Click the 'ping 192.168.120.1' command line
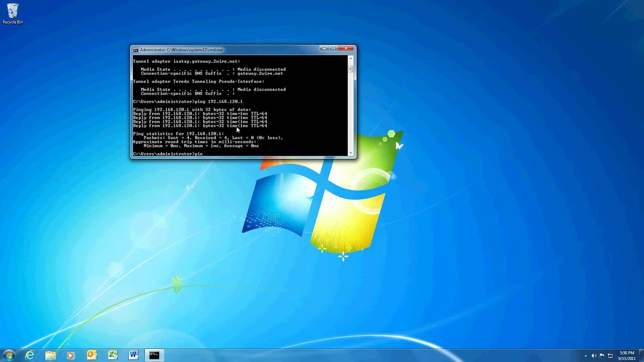 [188, 102]
